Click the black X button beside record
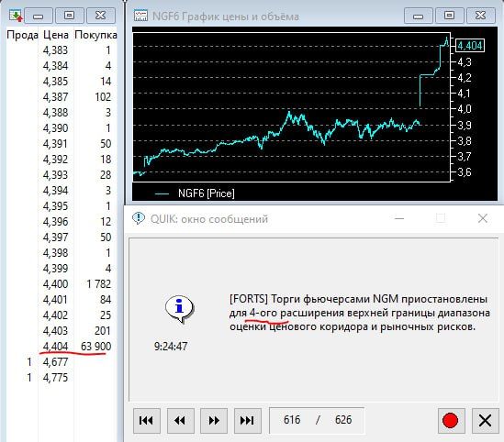 (x=485, y=420)
